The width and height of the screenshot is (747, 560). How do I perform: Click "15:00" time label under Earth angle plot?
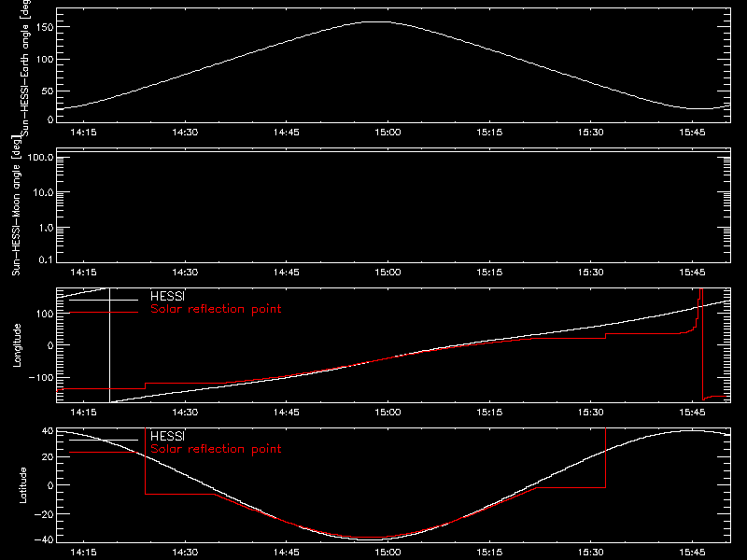[x=388, y=132]
